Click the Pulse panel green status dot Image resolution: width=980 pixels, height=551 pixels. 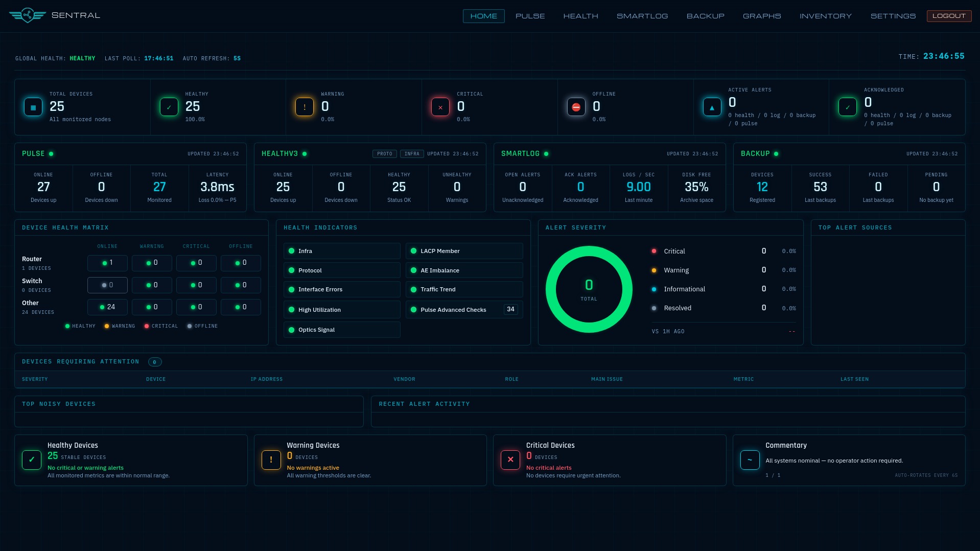[x=51, y=154]
